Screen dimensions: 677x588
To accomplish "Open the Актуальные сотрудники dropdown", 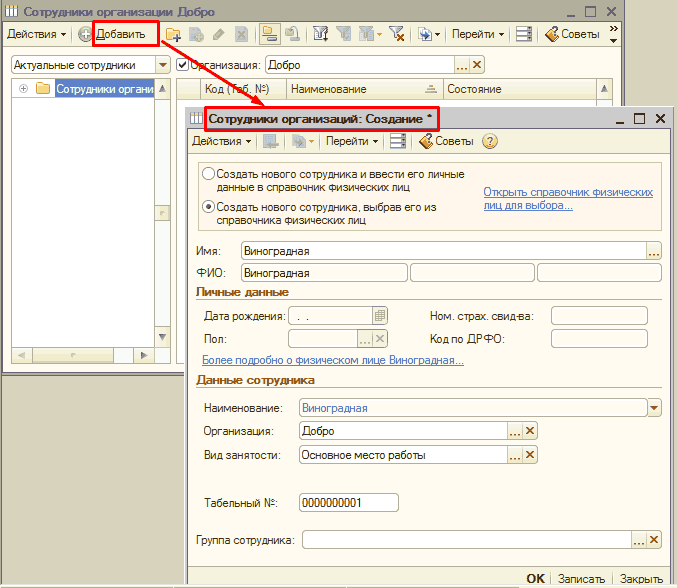I will 162,65.
